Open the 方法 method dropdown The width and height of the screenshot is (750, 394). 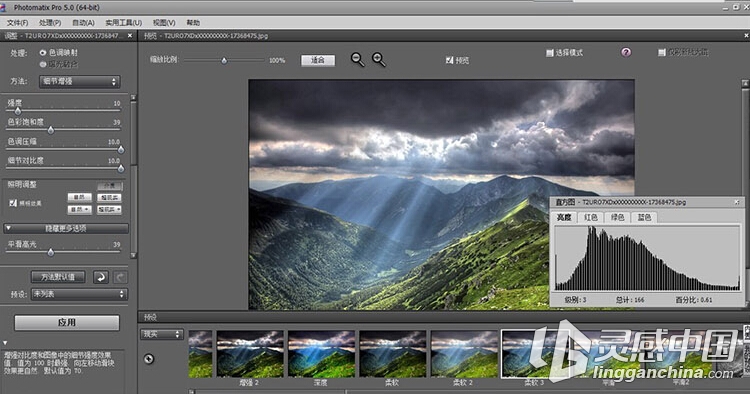[79, 81]
